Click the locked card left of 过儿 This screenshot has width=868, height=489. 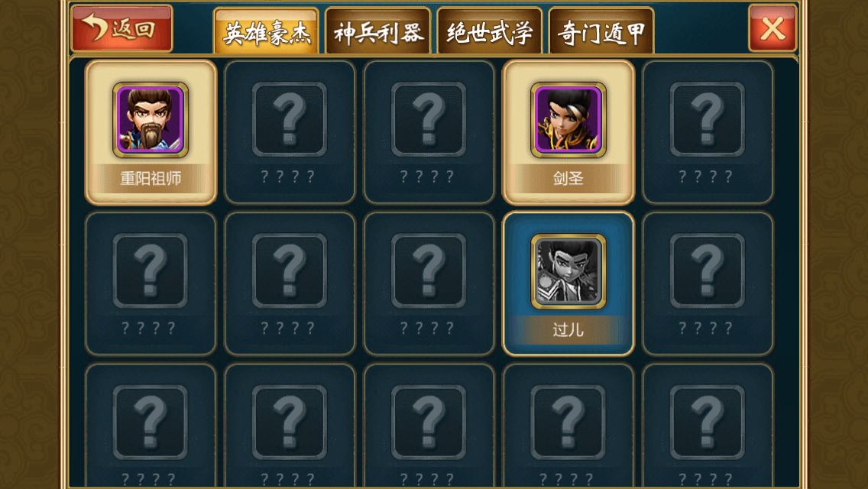click(429, 283)
